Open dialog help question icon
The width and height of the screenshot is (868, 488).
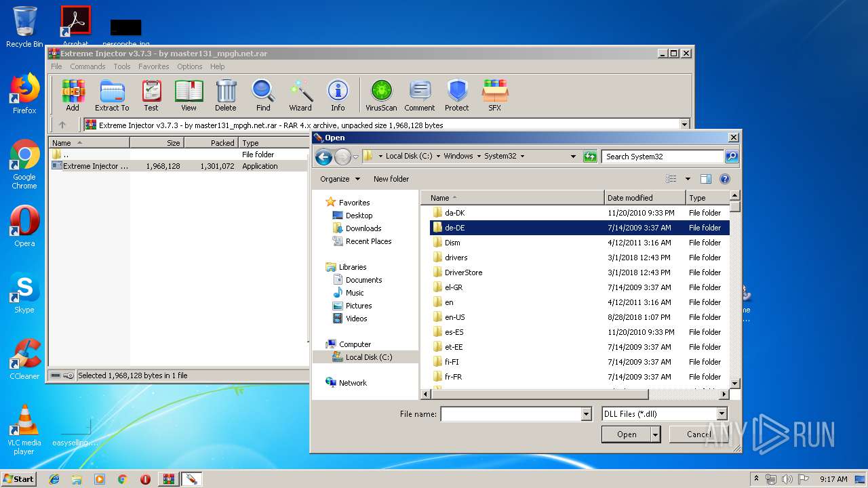(725, 179)
